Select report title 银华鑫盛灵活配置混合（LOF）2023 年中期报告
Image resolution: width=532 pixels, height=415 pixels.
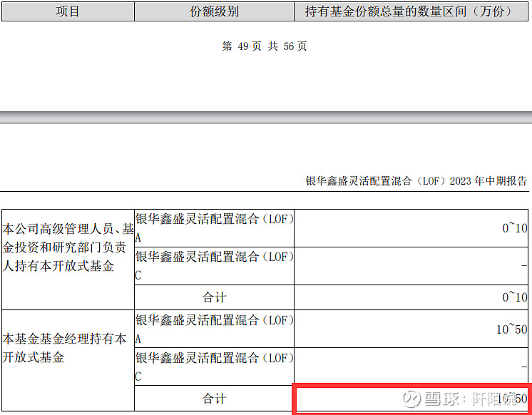416,180
